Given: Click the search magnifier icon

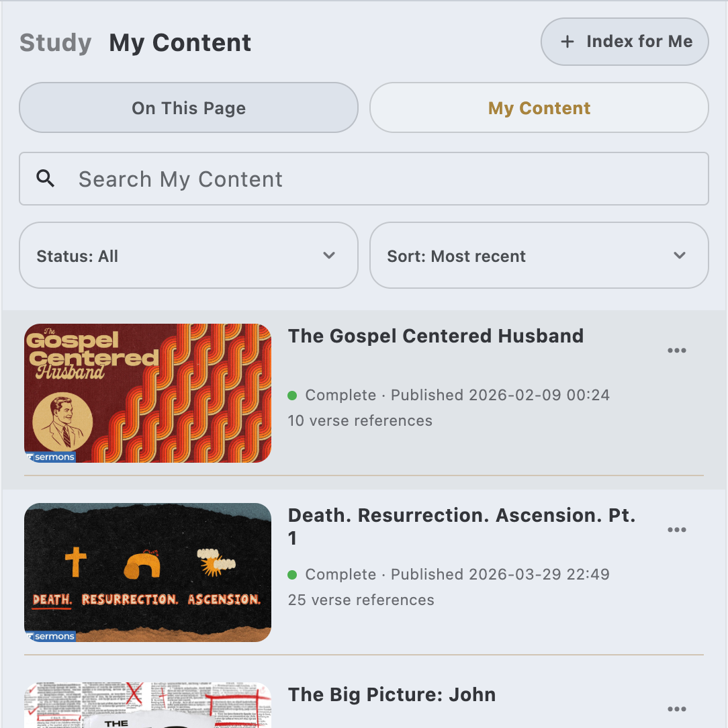Looking at the screenshot, I should pyautogui.click(x=46, y=179).
